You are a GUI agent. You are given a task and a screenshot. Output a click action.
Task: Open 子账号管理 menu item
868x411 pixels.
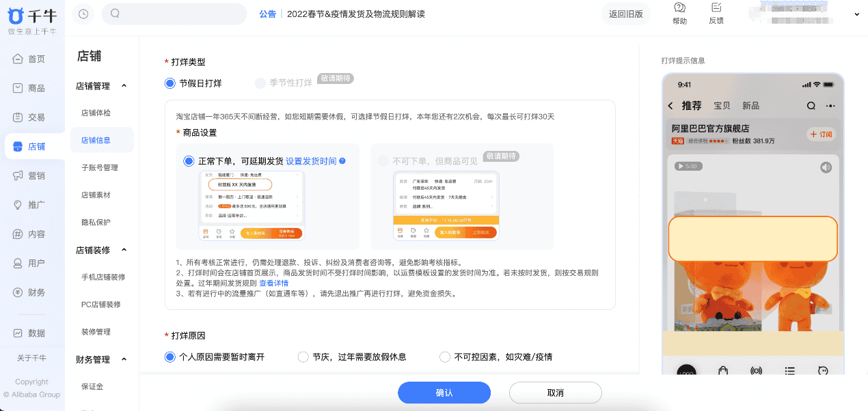point(99,167)
